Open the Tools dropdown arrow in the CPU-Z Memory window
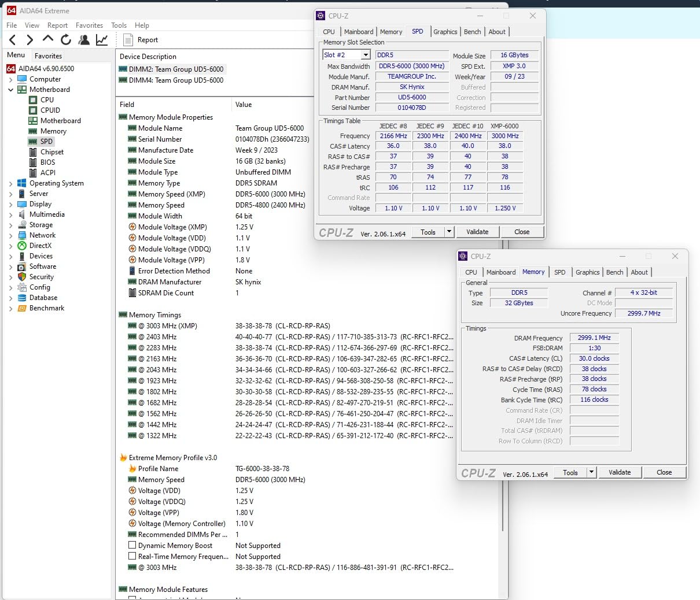Viewport: 700px width, 600px height. [591, 472]
